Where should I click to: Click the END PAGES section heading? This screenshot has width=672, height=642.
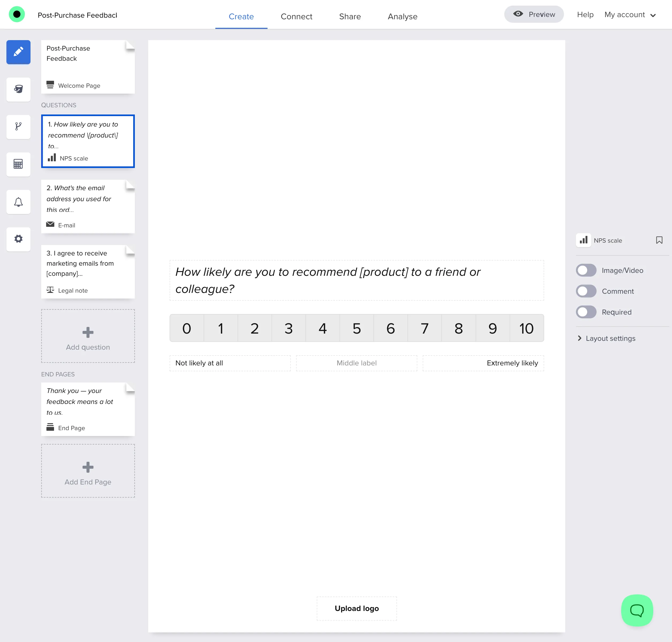click(58, 374)
